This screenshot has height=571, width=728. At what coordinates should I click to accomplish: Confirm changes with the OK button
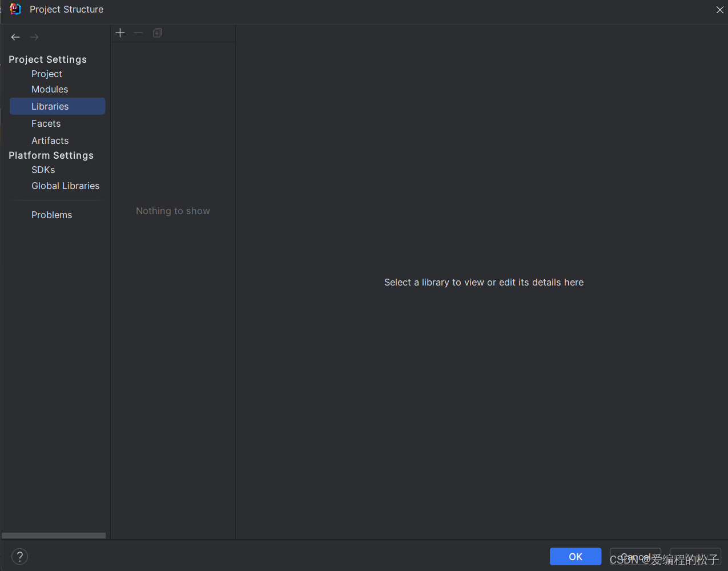[575, 557]
